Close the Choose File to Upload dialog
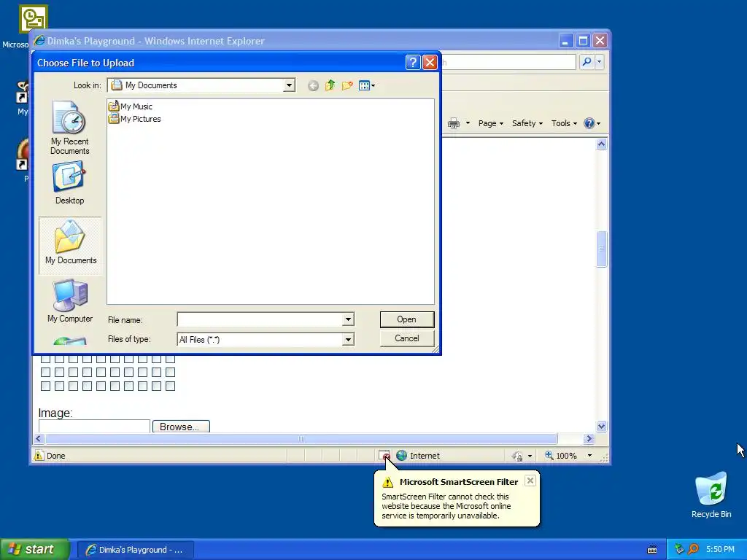Viewport: 747px width, 560px height. 430,63
